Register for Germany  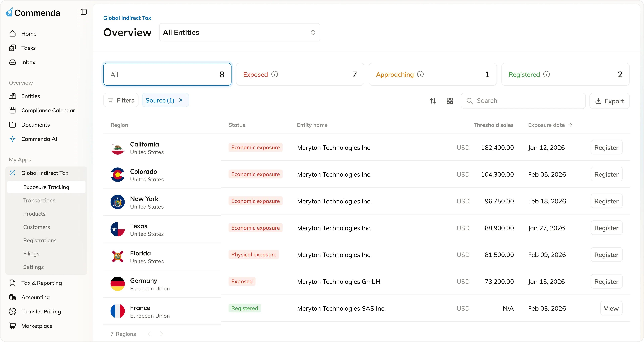pyautogui.click(x=606, y=281)
